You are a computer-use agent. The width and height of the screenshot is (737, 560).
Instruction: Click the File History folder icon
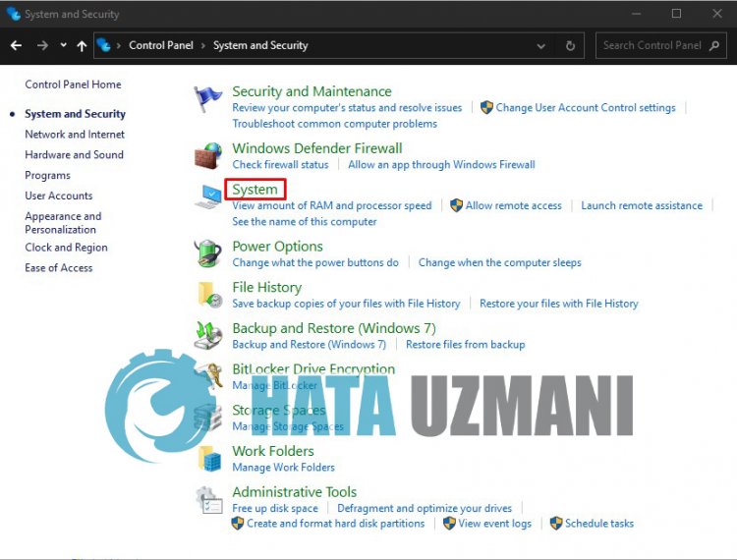click(208, 295)
